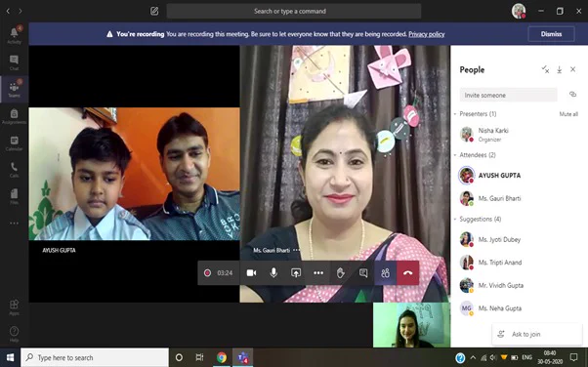Click the recording indicator dot
The width and height of the screenshot is (588, 367).
tap(207, 273)
